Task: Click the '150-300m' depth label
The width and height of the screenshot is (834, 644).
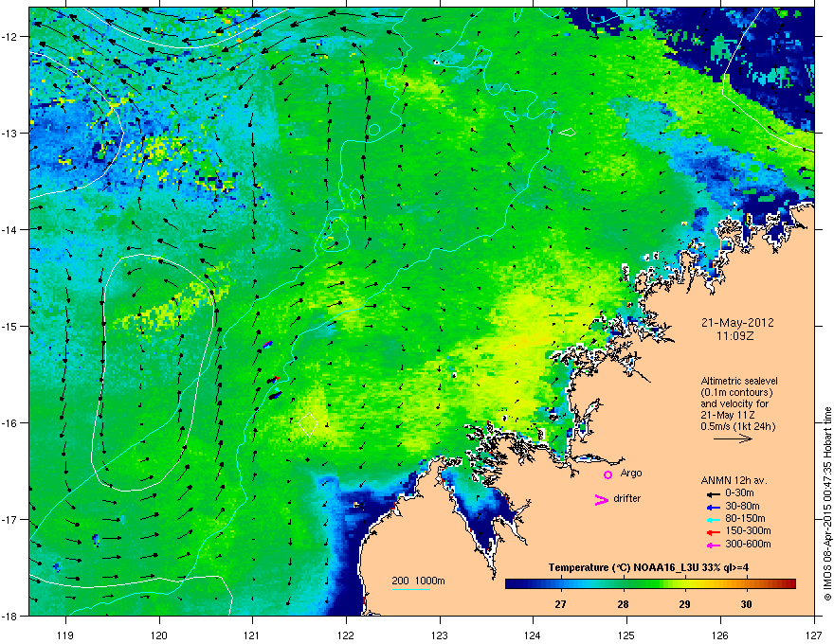Action: [x=748, y=530]
